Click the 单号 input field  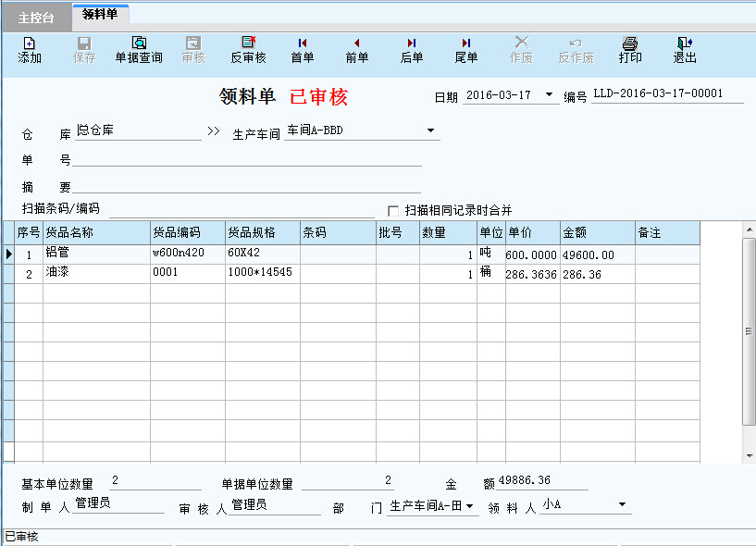click(247, 158)
